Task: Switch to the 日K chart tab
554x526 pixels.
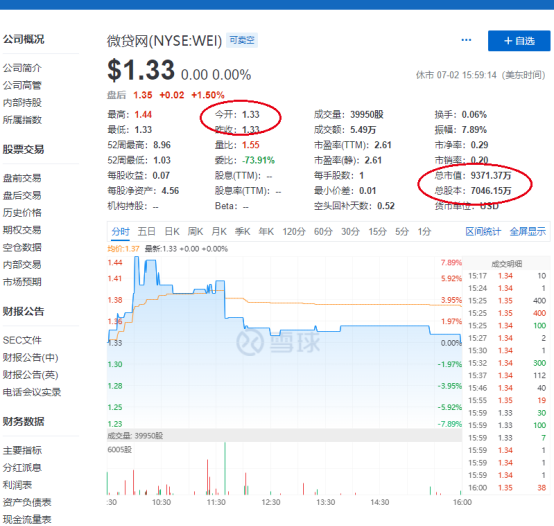Action: pos(172,232)
